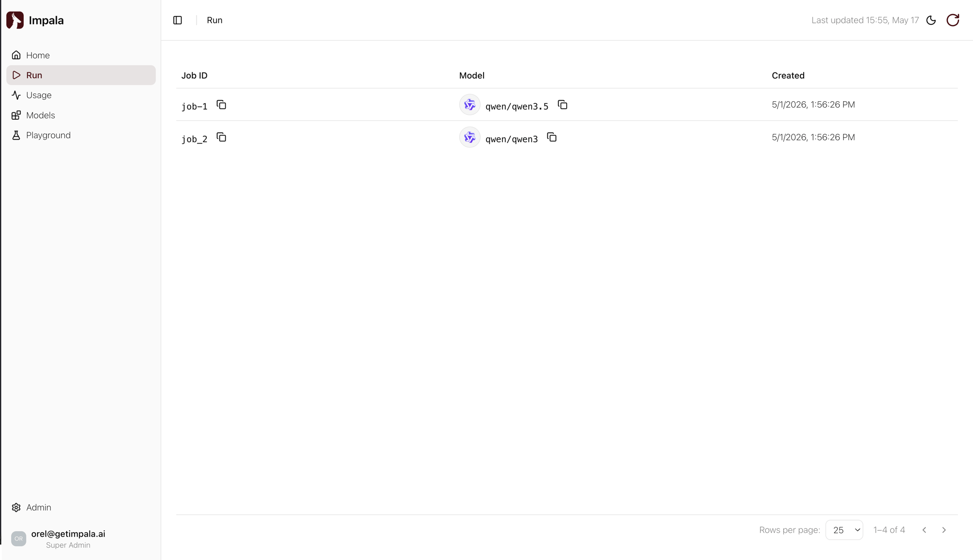Open the Playground section
The image size is (973, 560).
(x=81, y=135)
